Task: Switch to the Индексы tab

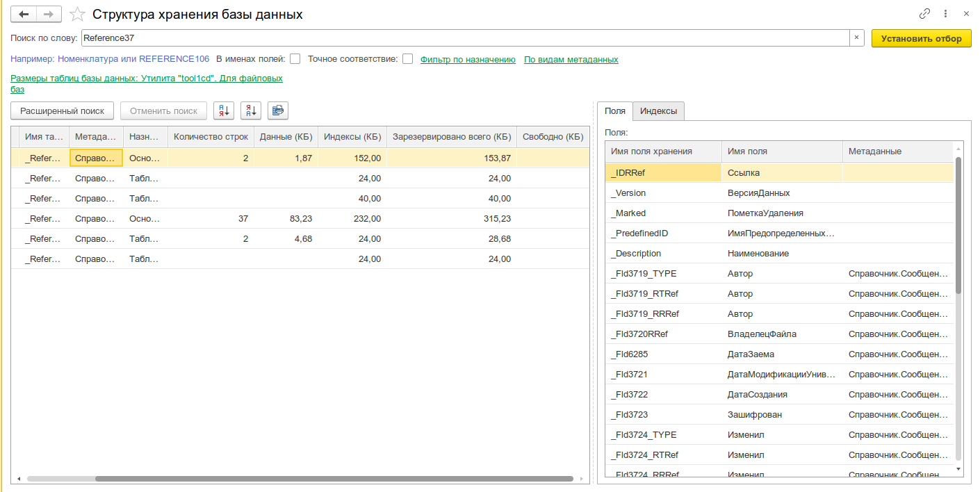Action: click(x=659, y=110)
